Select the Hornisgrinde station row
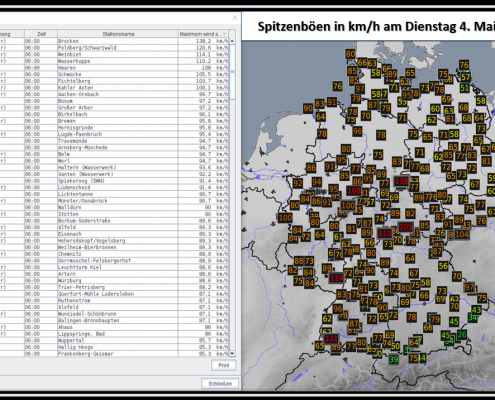 coord(114,128)
